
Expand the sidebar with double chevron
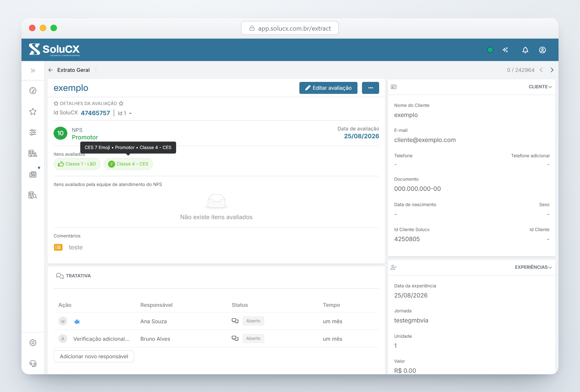[33, 71]
